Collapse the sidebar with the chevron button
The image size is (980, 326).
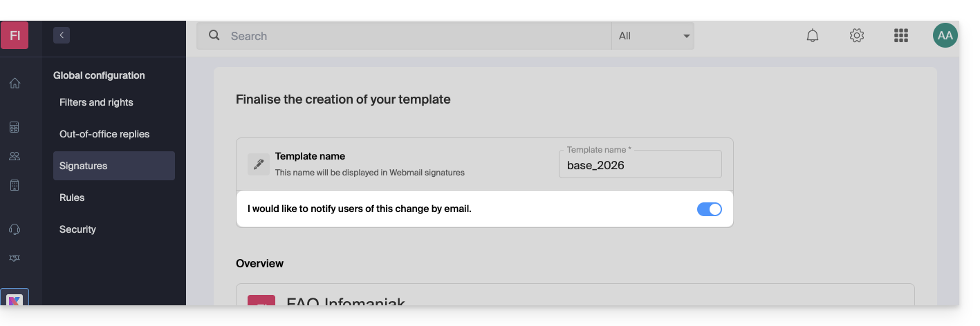[62, 35]
